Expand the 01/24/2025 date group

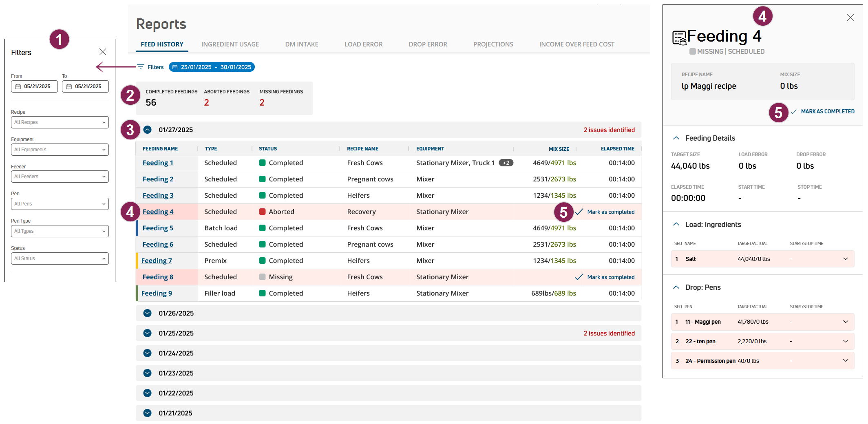point(148,353)
